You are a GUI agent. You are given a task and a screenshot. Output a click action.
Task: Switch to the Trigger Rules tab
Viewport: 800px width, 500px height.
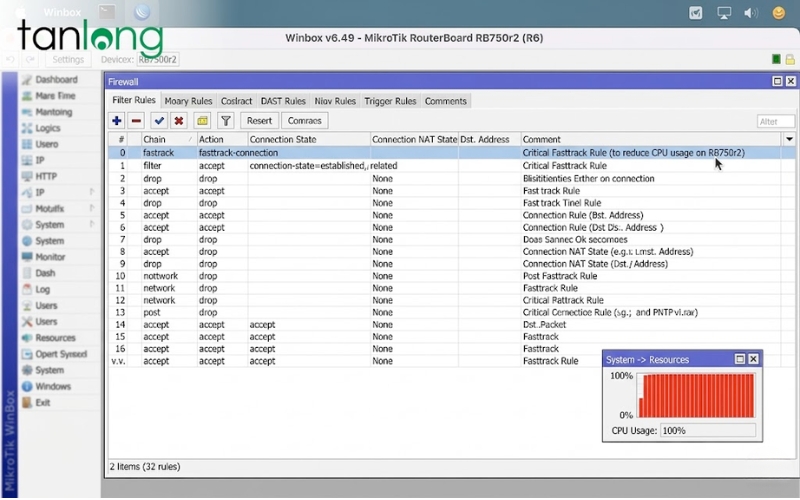point(390,101)
